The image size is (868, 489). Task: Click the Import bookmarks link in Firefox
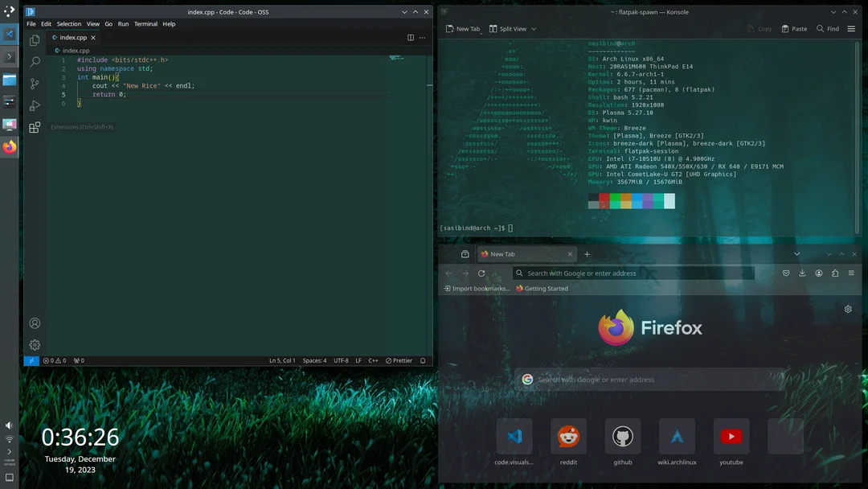477,288
